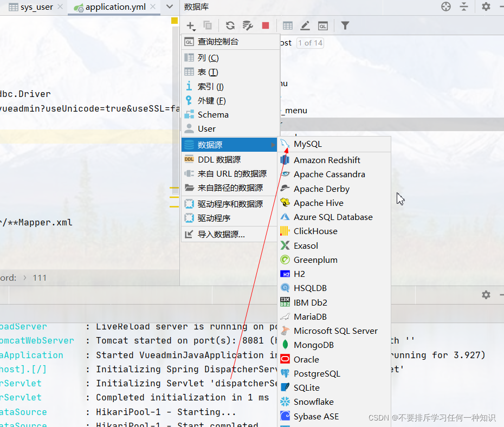504x427 pixels.
Task: Open 驱动程序和数据源 entry
Action: coord(229,204)
